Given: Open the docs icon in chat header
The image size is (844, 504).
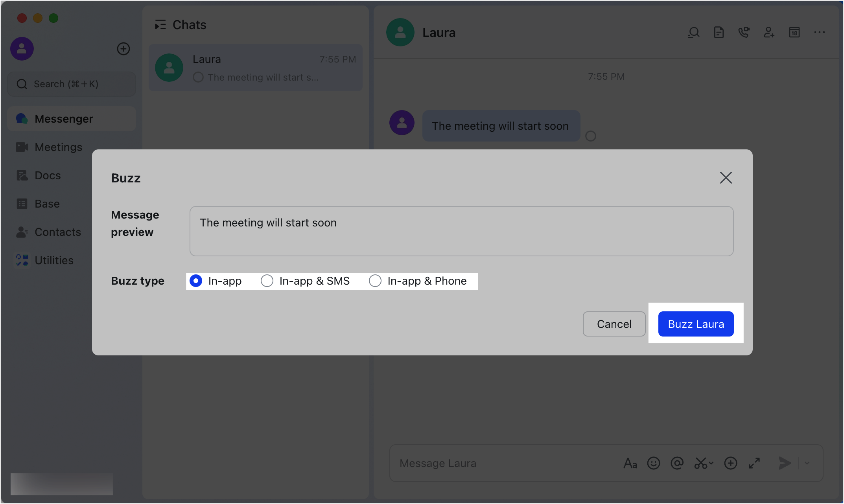Looking at the screenshot, I should point(719,33).
